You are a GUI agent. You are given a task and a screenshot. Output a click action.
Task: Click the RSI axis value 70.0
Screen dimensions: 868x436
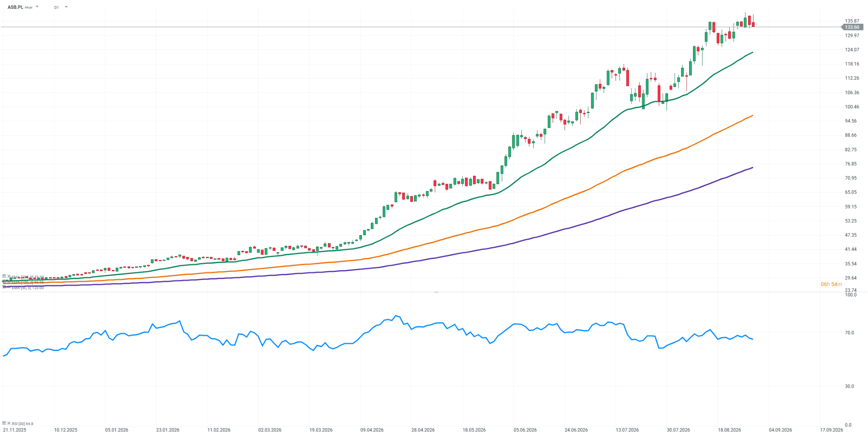coord(849,333)
